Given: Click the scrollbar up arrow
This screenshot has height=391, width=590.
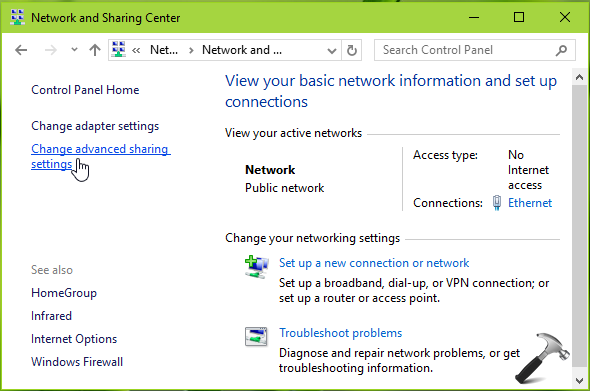Looking at the screenshot, I should pyautogui.click(x=579, y=78).
